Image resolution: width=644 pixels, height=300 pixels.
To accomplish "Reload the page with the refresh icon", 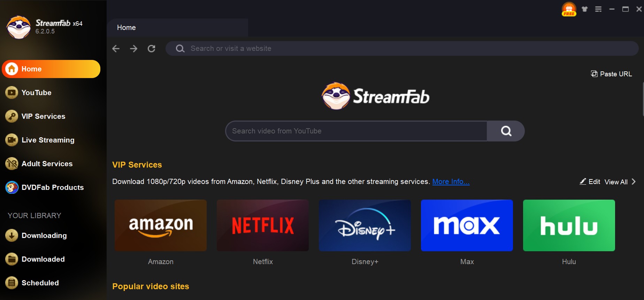I will click(x=151, y=48).
